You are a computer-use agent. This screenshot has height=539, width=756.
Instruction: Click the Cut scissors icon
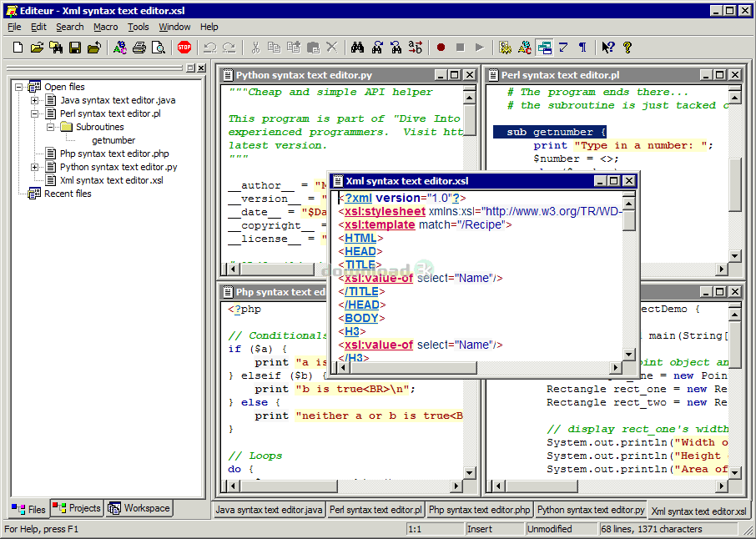255,48
